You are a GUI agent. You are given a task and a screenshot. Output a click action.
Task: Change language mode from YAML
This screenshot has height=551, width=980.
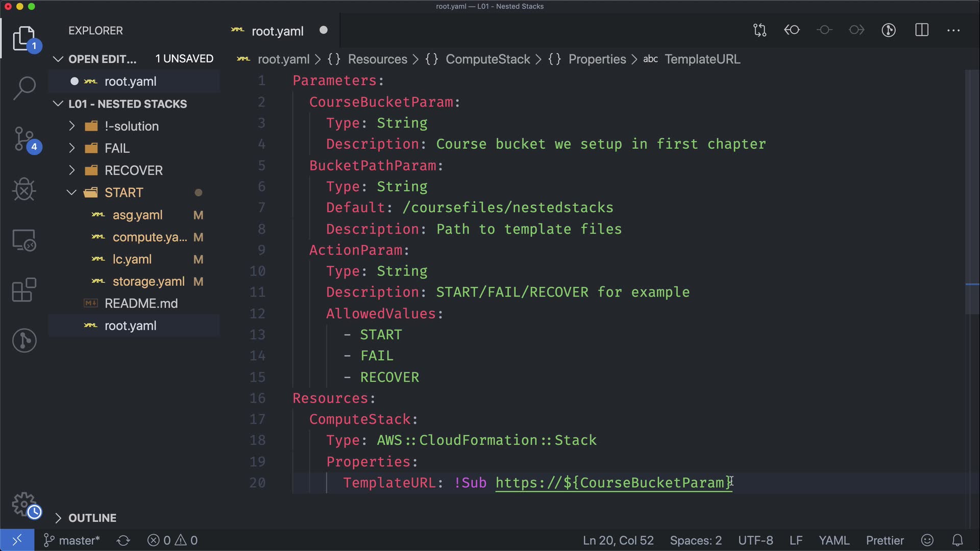point(834,540)
